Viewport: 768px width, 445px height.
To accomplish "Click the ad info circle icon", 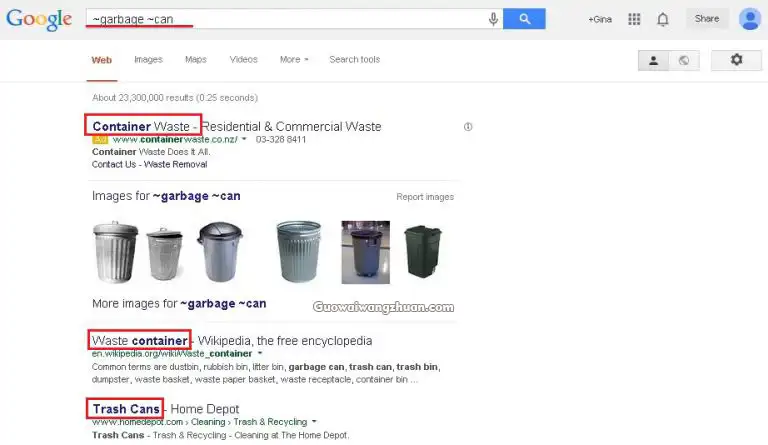I will click(x=468, y=127).
